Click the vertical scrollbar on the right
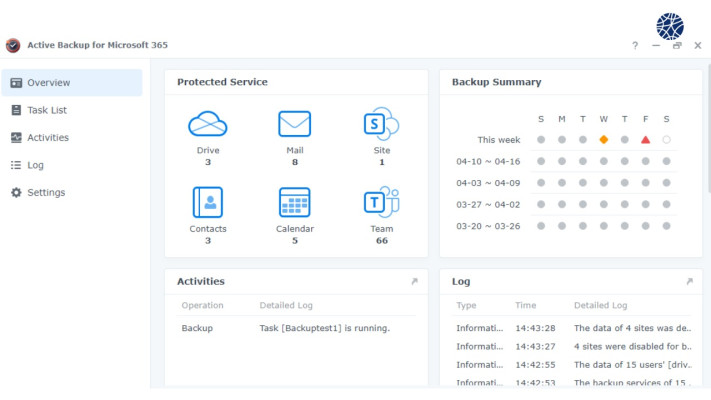 (x=709, y=130)
